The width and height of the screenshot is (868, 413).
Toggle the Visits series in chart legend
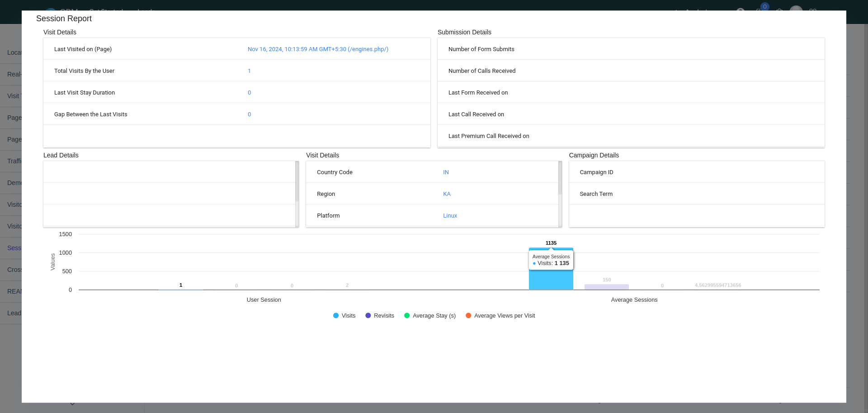344,316
